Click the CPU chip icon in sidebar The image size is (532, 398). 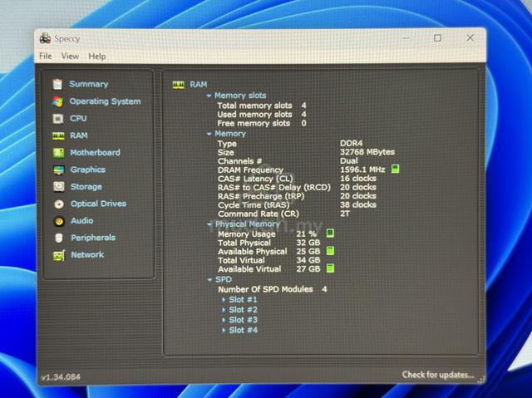(x=58, y=119)
